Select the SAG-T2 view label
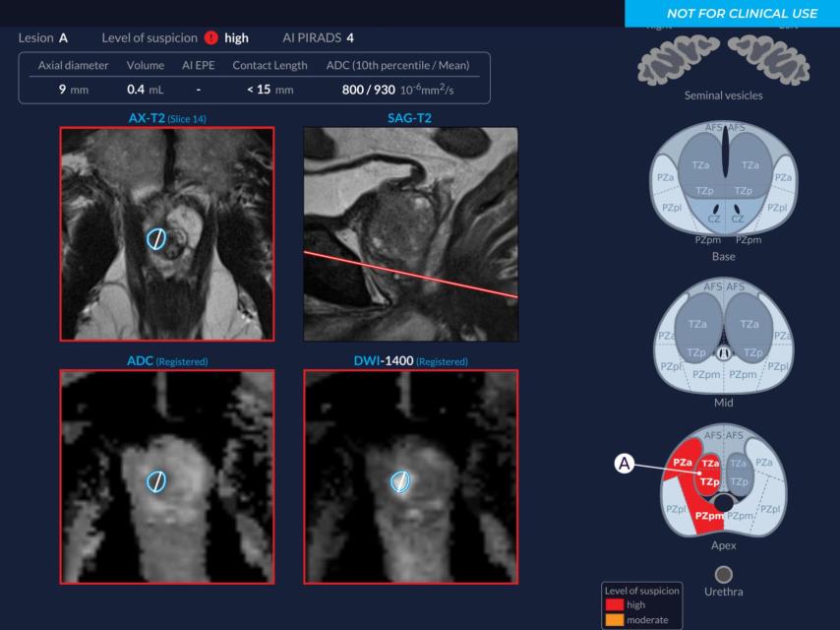 coord(407,116)
